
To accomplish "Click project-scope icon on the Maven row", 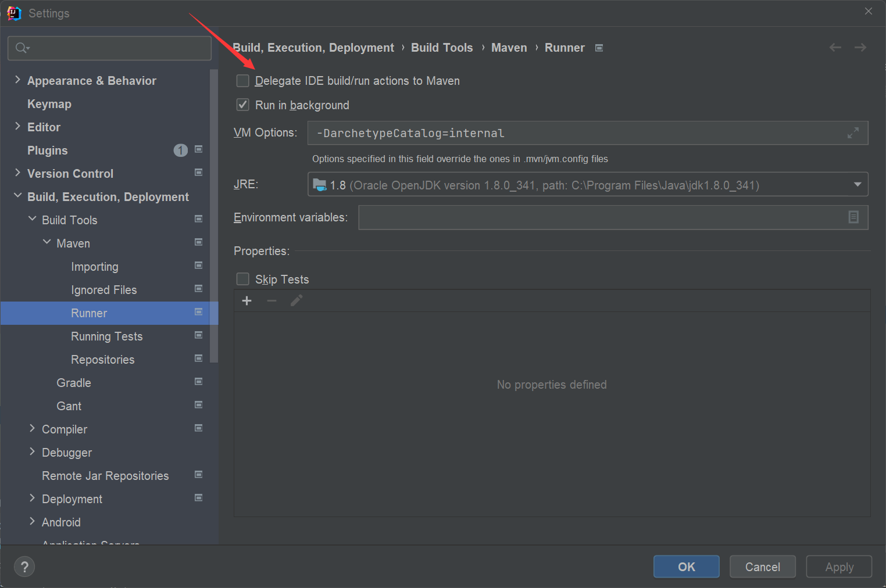I will (199, 242).
